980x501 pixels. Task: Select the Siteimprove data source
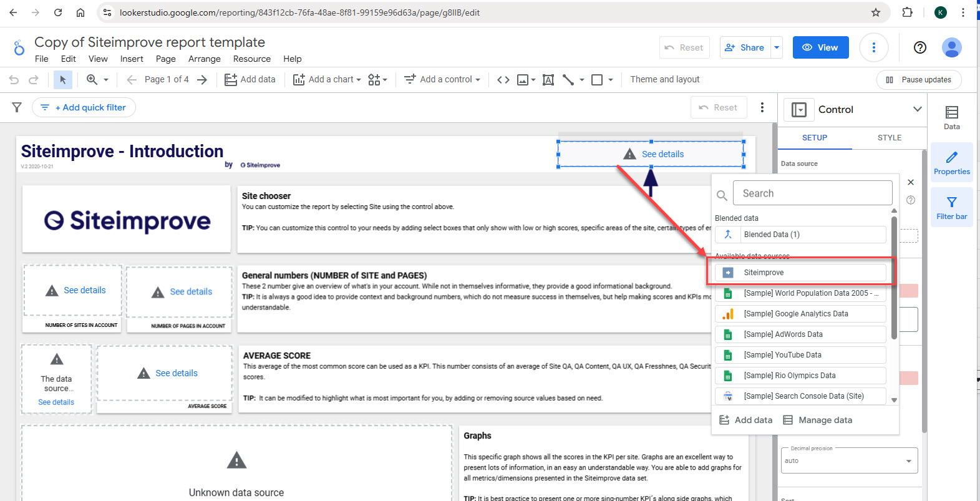pyautogui.click(x=800, y=273)
